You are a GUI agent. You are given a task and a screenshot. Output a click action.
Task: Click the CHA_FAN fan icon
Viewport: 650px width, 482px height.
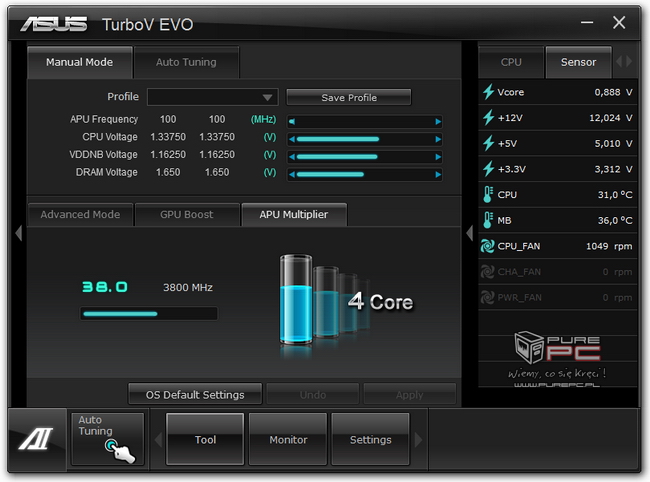488,271
